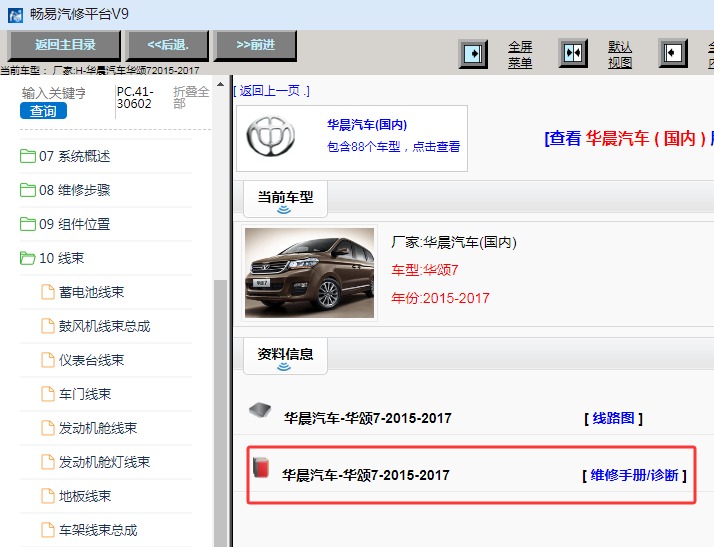
Task: Go forward with the >>前进 button
Action: click(255, 45)
